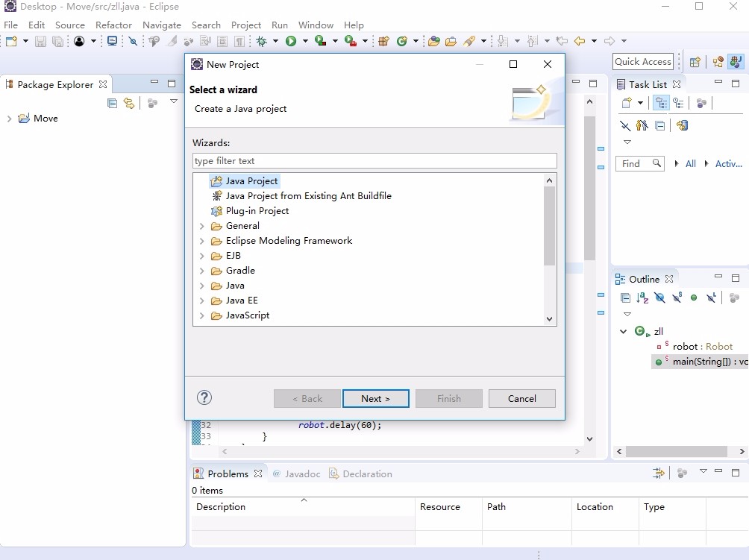Viewport: 749px width, 560px height.
Task: Click the help question mark in New Project dialog
Action: tap(204, 397)
